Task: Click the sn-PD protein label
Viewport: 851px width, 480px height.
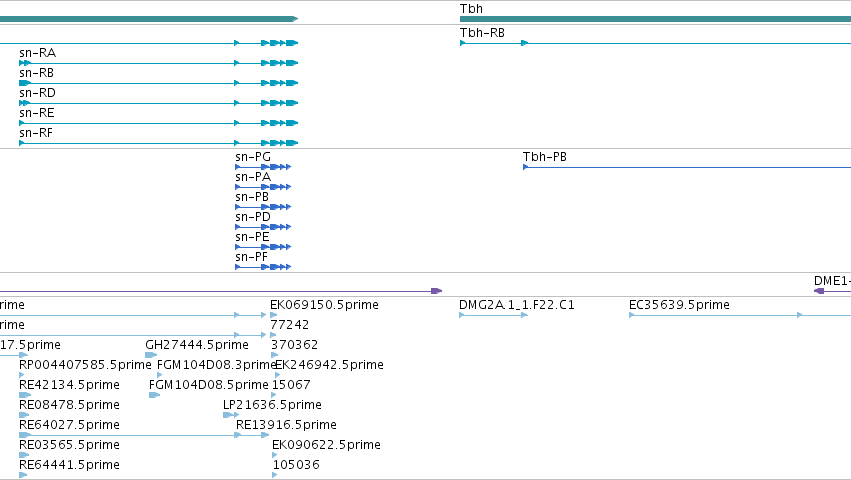Action: (x=253, y=217)
